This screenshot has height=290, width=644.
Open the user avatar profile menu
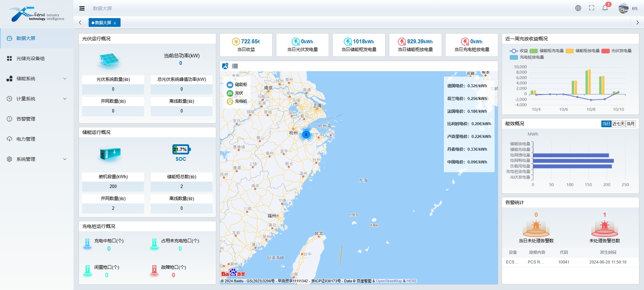[624, 8]
